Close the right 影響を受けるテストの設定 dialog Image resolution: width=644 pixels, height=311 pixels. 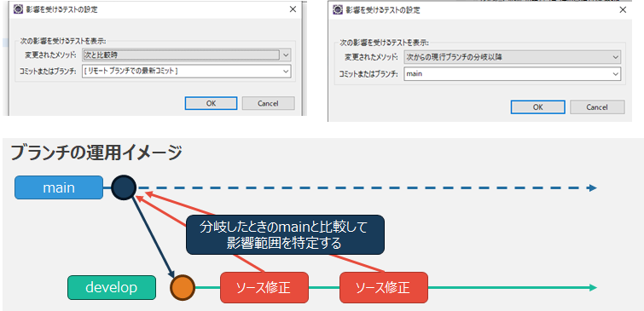(623, 10)
